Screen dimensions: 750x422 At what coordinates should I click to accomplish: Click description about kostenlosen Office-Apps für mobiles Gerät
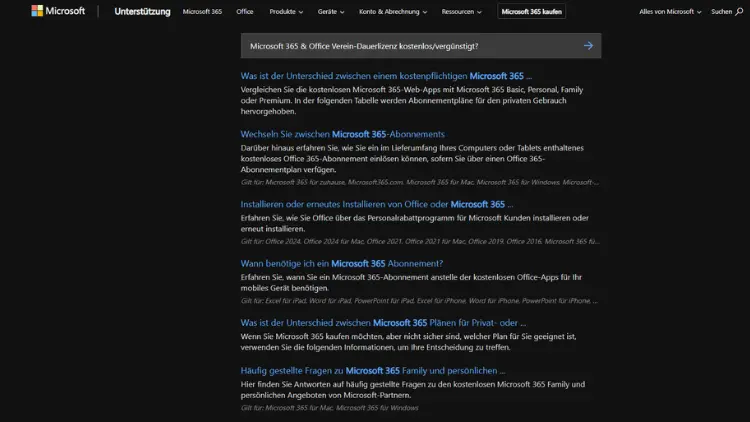click(x=411, y=283)
